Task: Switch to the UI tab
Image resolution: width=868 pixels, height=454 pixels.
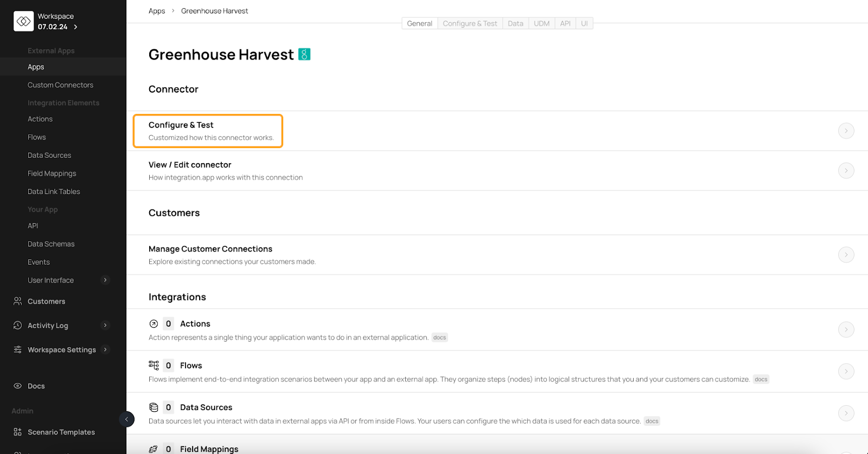Action: click(x=584, y=23)
